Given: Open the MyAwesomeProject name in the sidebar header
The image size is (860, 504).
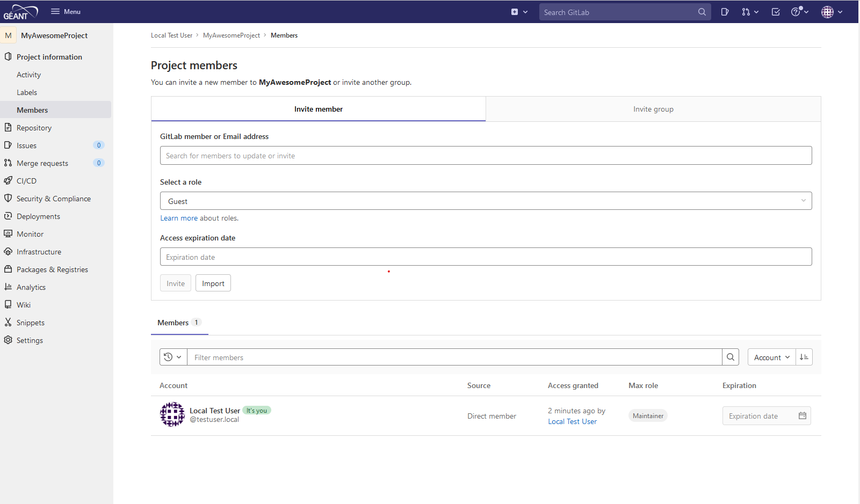Looking at the screenshot, I should pyautogui.click(x=54, y=35).
